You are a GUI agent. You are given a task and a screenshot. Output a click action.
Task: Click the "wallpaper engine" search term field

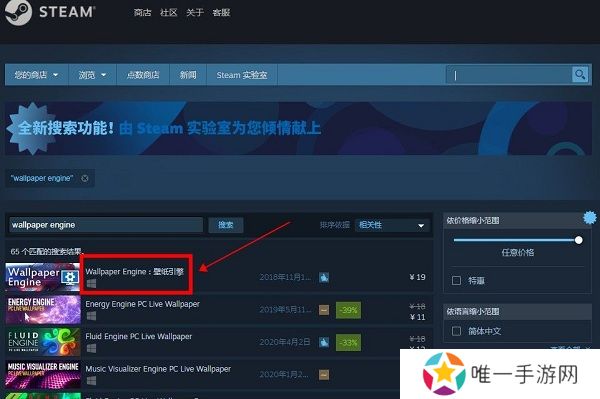[x=106, y=225]
